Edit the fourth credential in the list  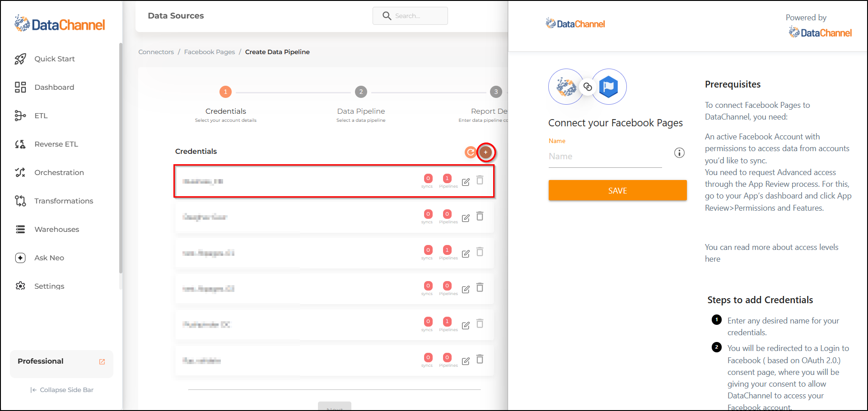tap(466, 289)
